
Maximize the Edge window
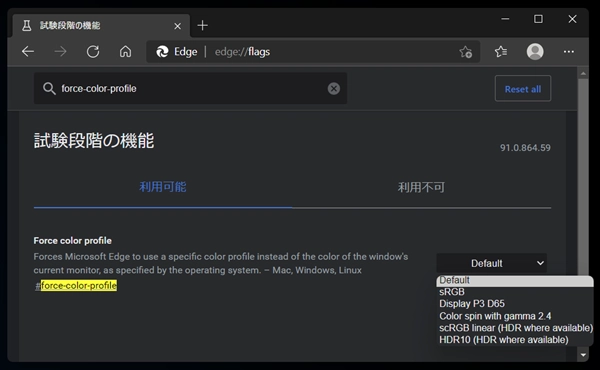click(x=538, y=19)
